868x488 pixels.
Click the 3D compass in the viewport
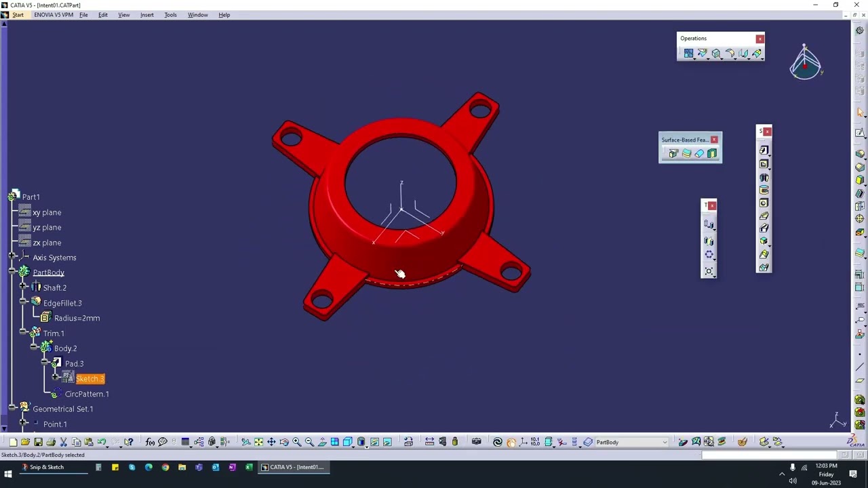coord(806,63)
